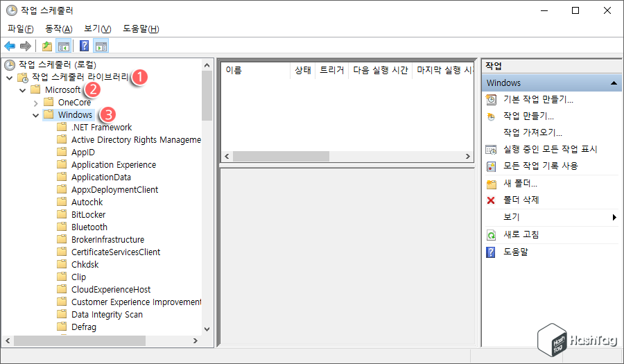Select the AppxDeploymentClient folder
Viewport: 624px width, 364px height.
pos(114,190)
